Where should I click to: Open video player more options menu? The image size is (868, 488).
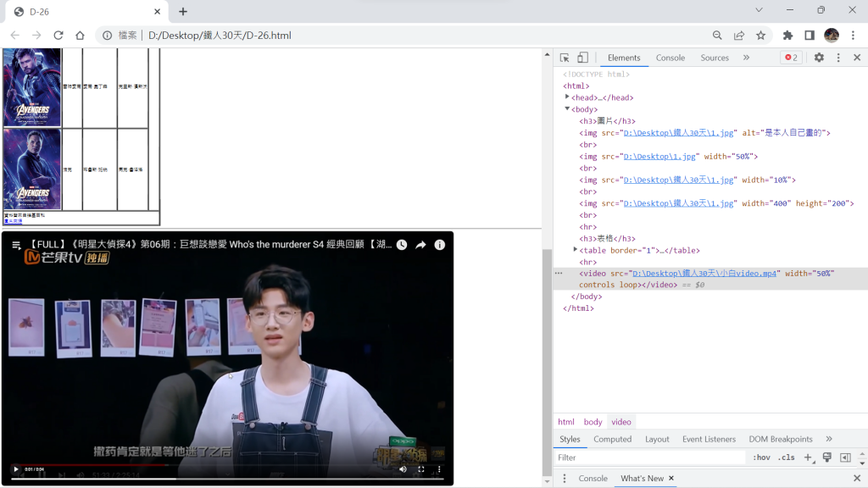click(x=440, y=469)
